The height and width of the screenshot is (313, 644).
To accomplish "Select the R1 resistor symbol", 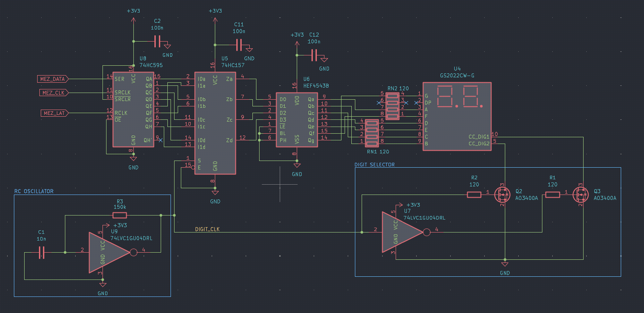I will [553, 195].
